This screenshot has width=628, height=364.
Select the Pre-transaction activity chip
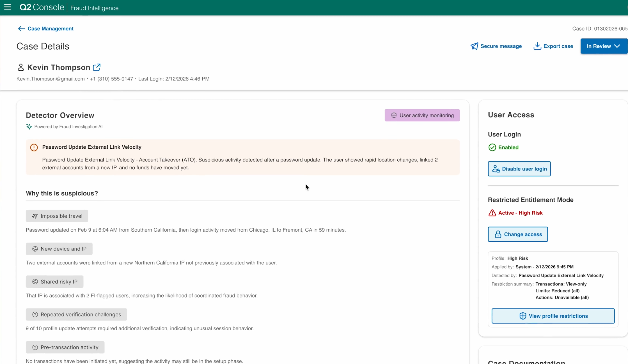click(x=65, y=347)
